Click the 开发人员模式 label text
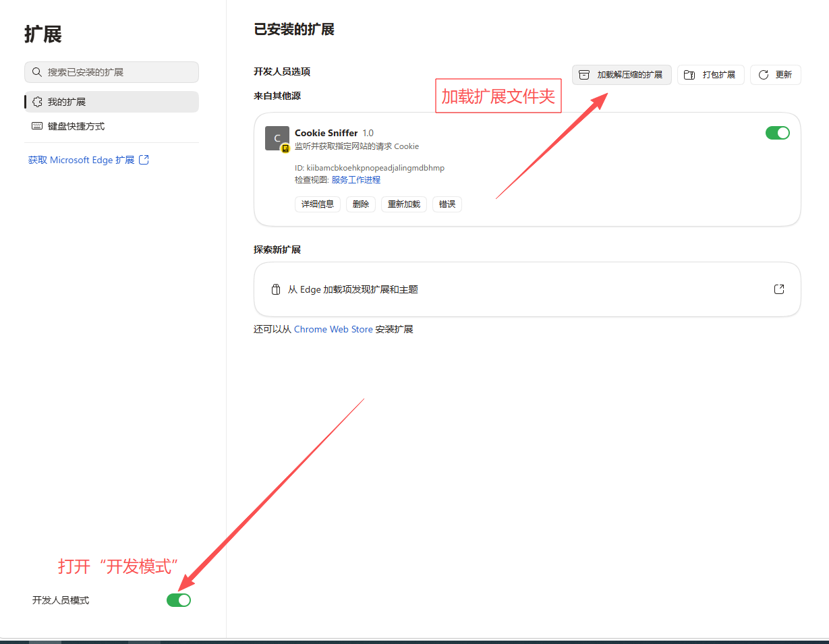This screenshot has width=829, height=644. pos(61,600)
